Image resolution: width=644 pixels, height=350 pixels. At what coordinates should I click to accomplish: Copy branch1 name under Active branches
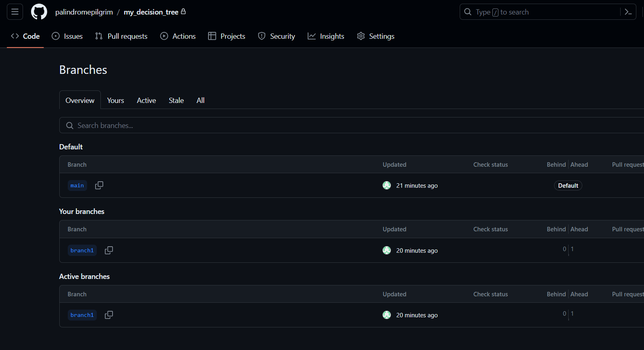(x=108, y=315)
